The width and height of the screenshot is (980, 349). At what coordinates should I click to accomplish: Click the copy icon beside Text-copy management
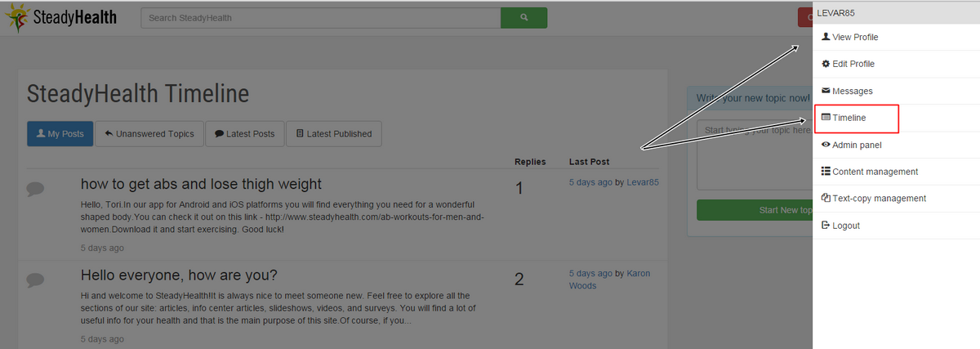coord(826,199)
